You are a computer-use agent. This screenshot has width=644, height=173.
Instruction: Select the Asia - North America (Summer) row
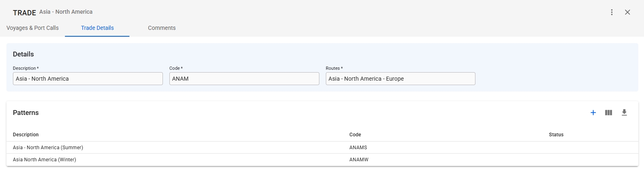tap(48, 148)
